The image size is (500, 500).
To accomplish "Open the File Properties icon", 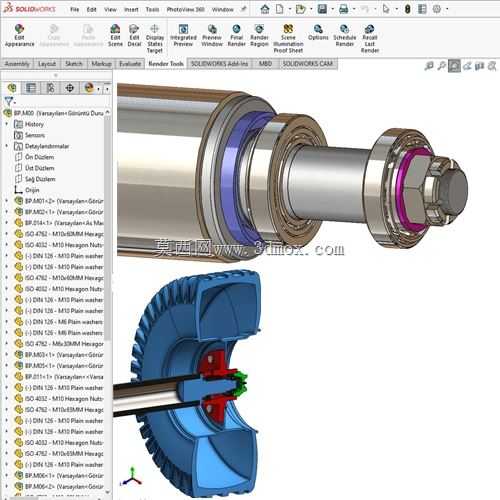I will pos(422,9).
